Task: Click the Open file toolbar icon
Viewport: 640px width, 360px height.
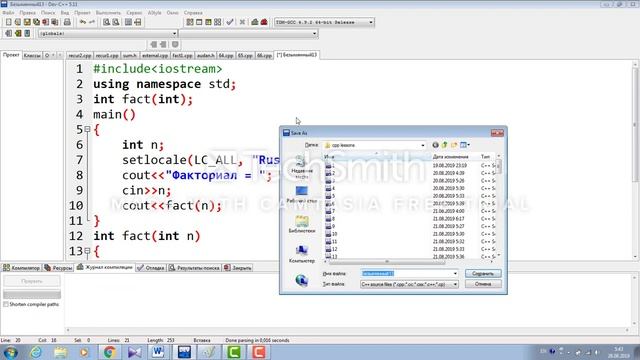Action: (18, 22)
